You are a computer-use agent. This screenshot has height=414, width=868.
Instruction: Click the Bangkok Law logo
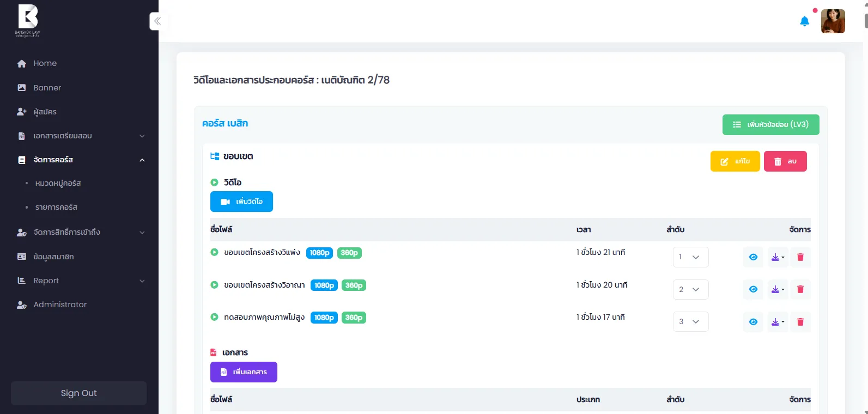(28, 21)
